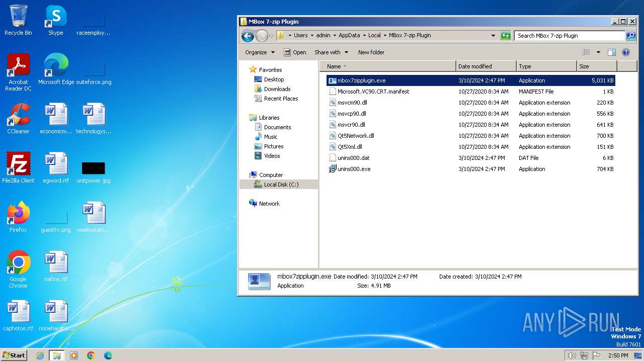Click Users in the address breadcrumb
Screen dimensions: 644x362
click(x=301, y=36)
